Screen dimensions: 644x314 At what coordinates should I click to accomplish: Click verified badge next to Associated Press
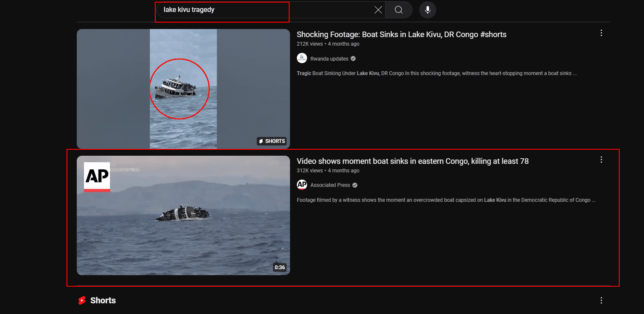pyautogui.click(x=355, y=185)
